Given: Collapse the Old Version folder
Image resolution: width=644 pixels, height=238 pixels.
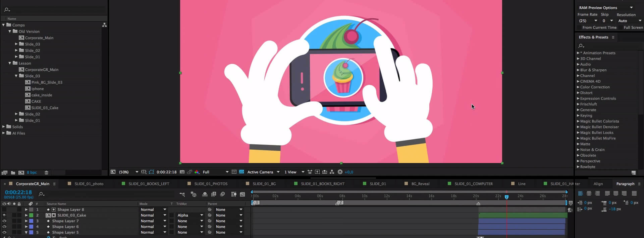Looking at the screenshot, I should click(10, 31).
